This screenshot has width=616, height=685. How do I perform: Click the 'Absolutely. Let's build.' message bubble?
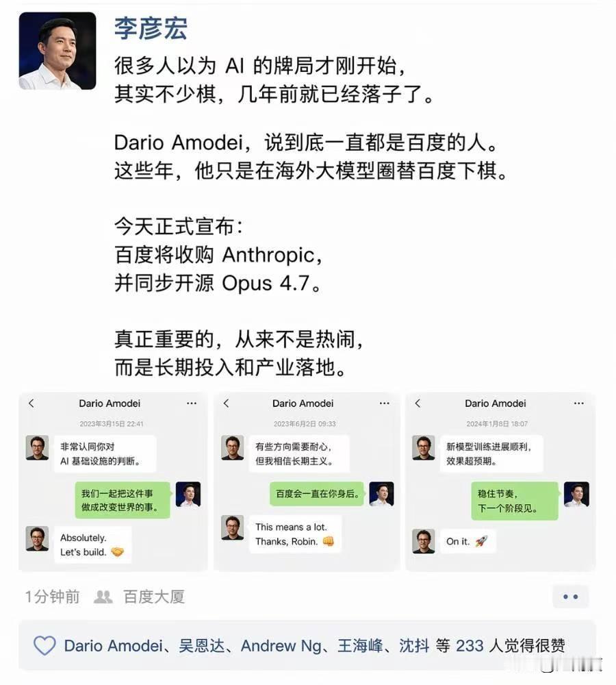pyautogui.click(x=92, y=545)
